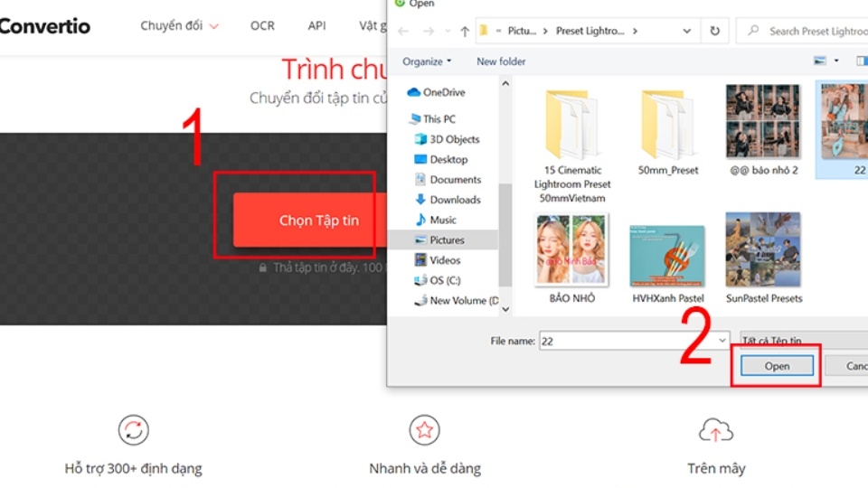Select Downloads in navigation pane
The width and height of the screenshot is (868, 488).
point(448,200)
